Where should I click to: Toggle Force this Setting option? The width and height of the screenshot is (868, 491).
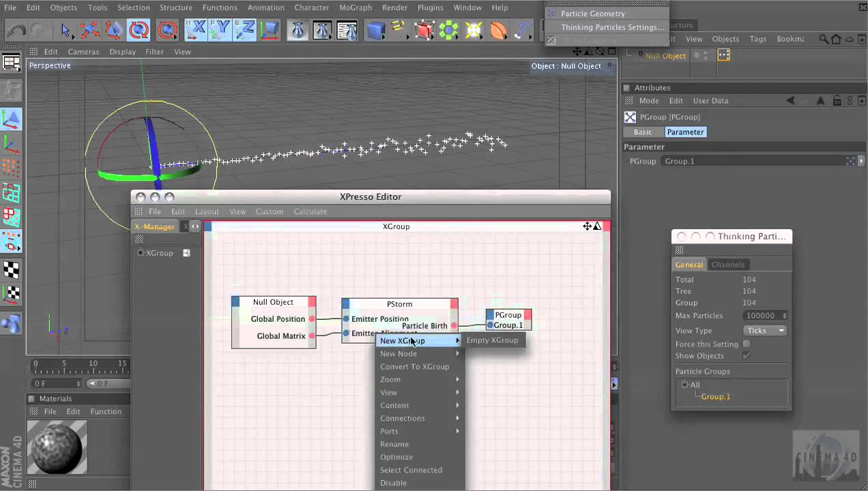pos(746,344)
